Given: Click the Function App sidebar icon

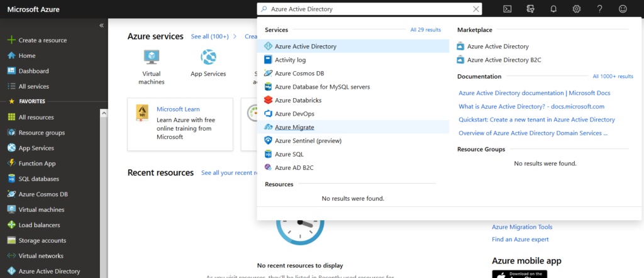Looking at the screenshot, I should (11, 164).
